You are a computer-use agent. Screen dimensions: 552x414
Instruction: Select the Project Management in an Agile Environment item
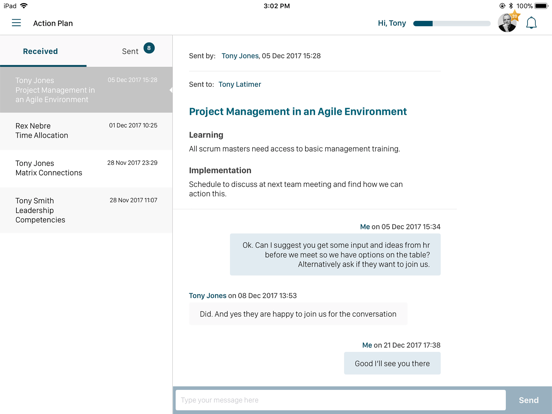pos(86,90)
